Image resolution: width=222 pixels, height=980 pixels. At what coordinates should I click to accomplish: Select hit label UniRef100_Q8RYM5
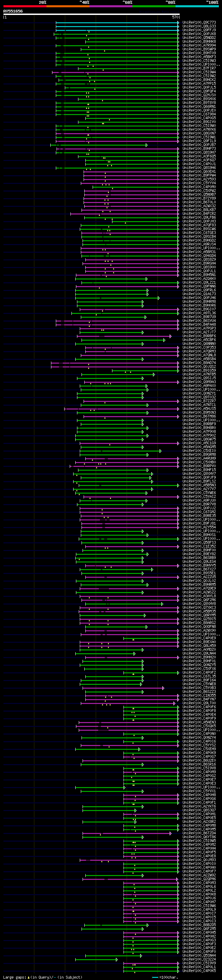[x=199, y=616]
